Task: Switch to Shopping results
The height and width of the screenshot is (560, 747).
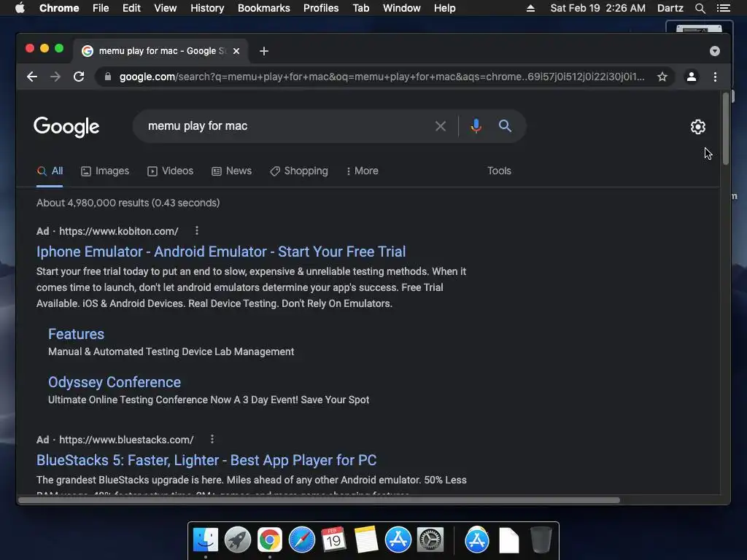Action: pos(298,171)
